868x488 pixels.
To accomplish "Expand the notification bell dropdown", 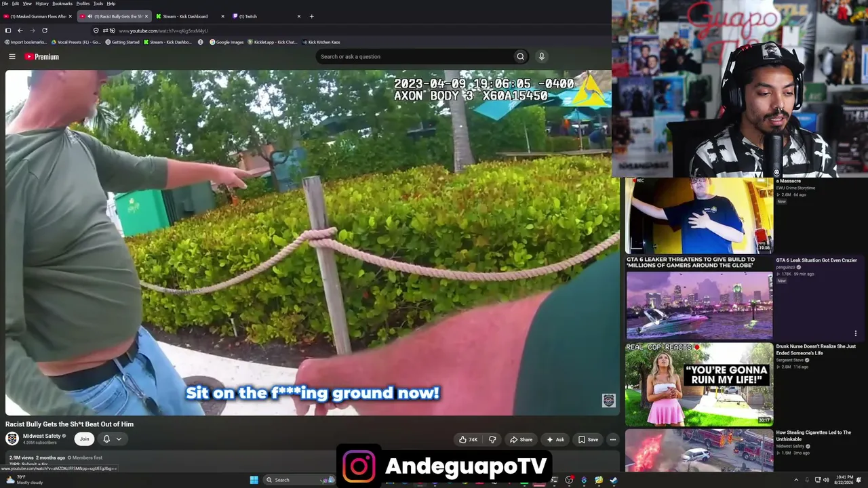I will click(x=119, y=439).
